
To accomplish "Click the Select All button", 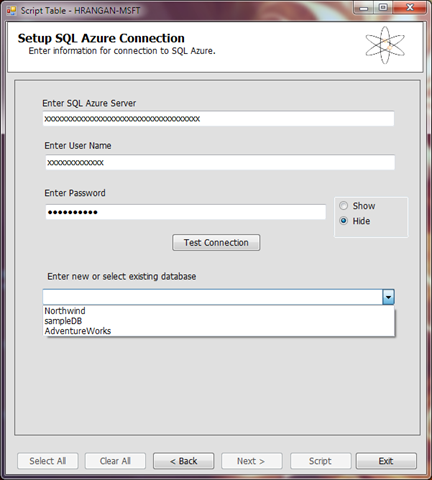I will (x=48, y=461).
